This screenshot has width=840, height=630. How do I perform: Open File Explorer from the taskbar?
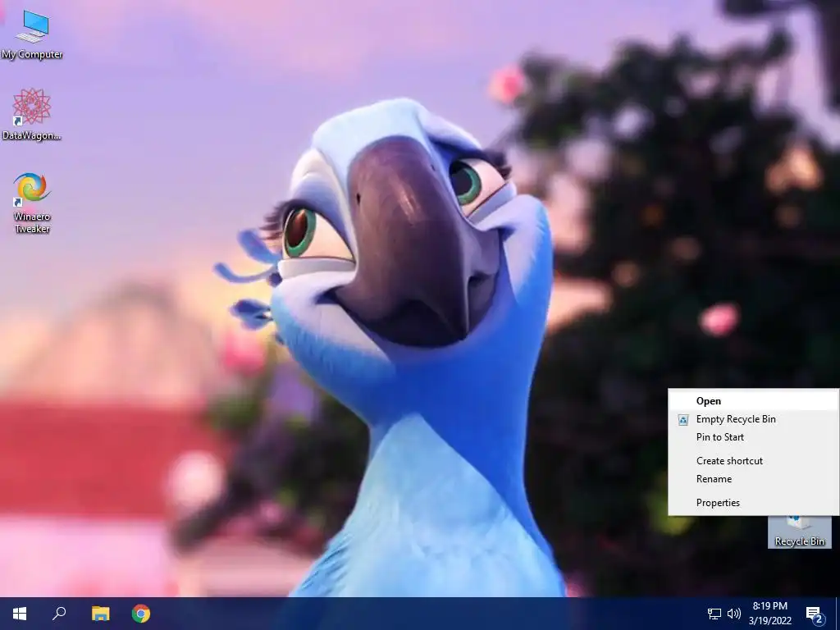pyautogui.click(x=100, y=614)
